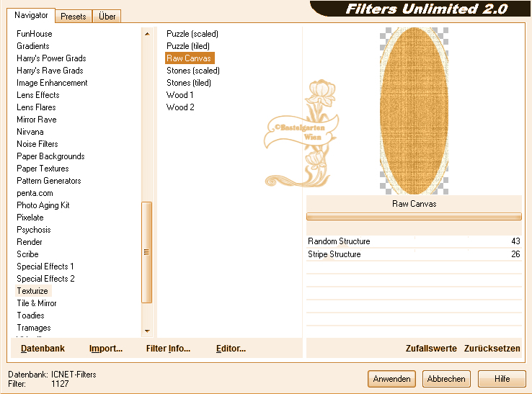Choose Stones (tiled) filter
The image size is (532, 394).
point(189,83)
